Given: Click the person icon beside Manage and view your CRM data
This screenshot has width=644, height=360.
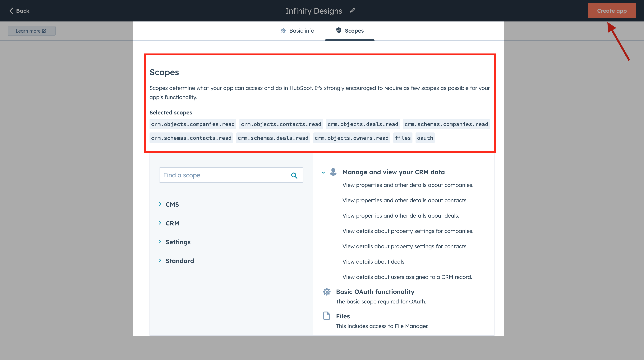Looking at the screenshot, I should [x=333, y=172].
